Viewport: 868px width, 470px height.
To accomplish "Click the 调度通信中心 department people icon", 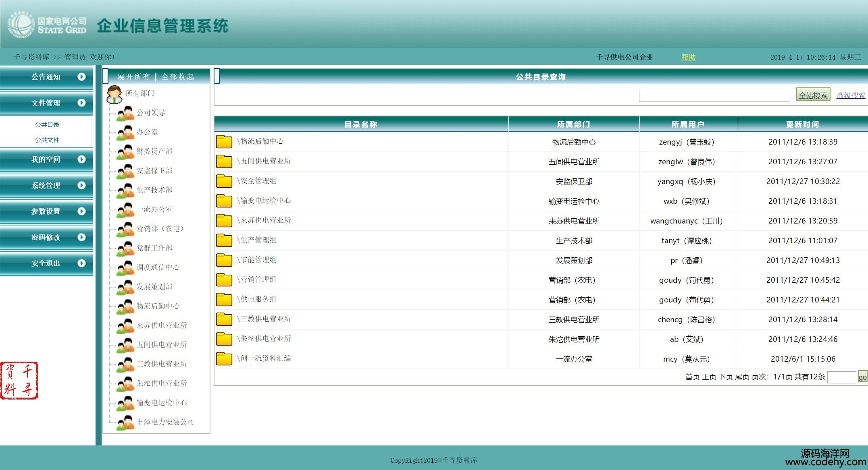I will pos(125,268).
